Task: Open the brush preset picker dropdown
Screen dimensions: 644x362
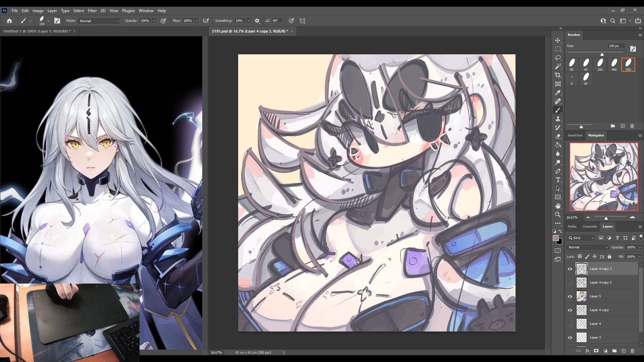Action: click(48, 21)
